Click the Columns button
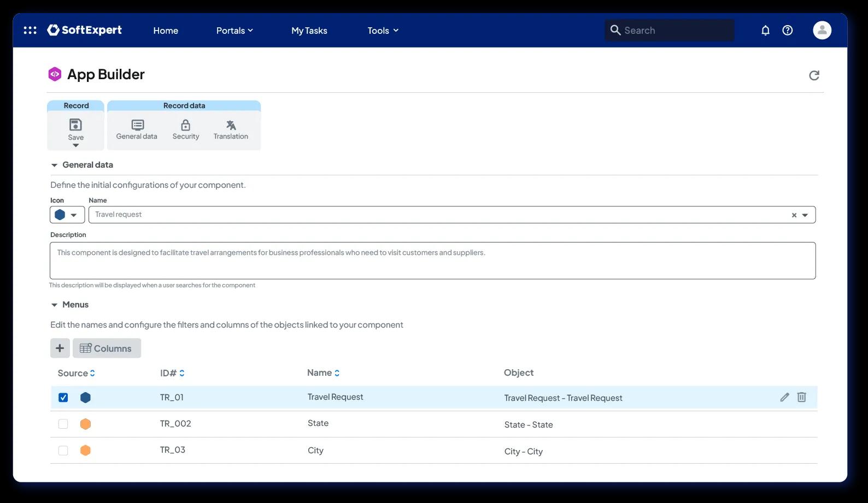This screenshot has height=503, width=868. pos(107,348)
